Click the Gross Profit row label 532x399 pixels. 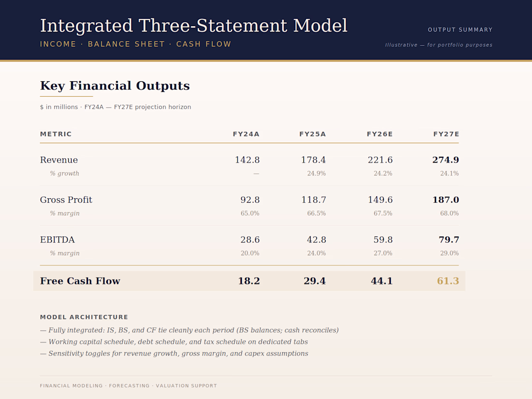(66, 200)
